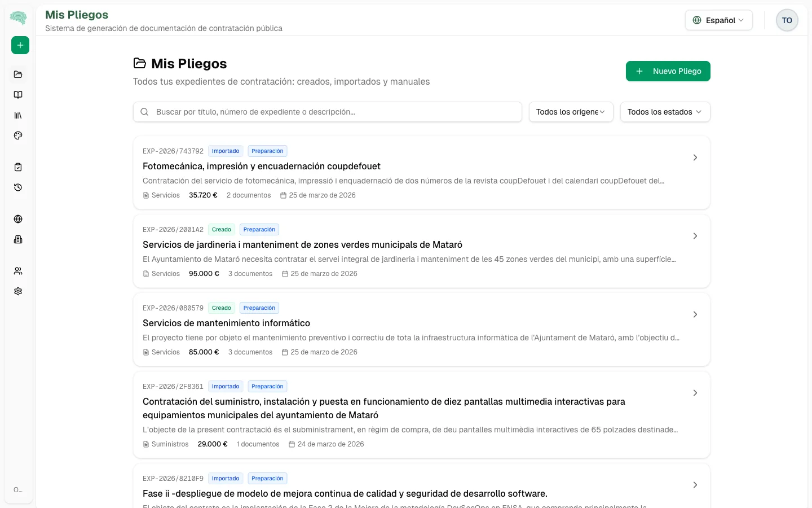
Task: Open chevron for Fotomecánica pliego
Action: tap(695, 157)
